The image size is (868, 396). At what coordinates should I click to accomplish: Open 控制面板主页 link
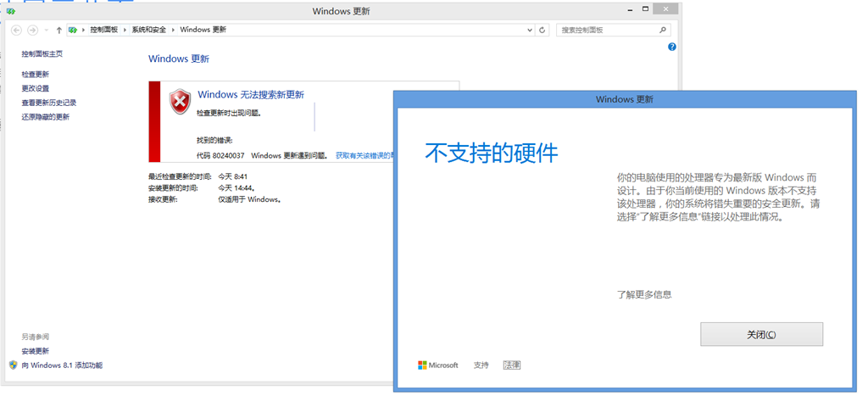(42, 54)
